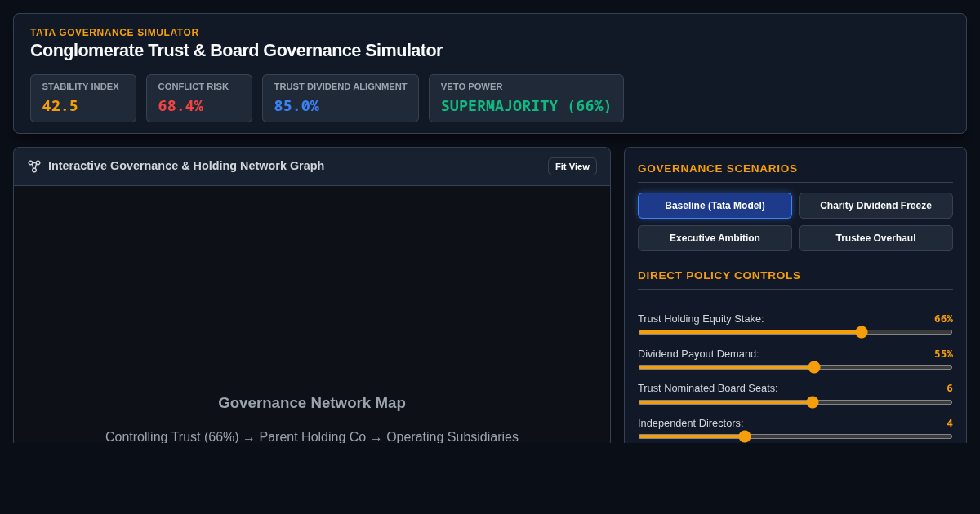Click the Governance Network Map heading
Image resolution: width=980 pixels, height=514 pixels.
pyautogui.click(x=312, y=403)
